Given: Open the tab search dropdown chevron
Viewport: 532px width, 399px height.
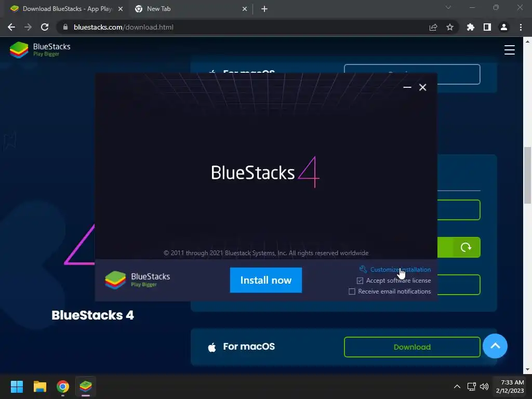Looking at the screenshot, I should point(448,7).
